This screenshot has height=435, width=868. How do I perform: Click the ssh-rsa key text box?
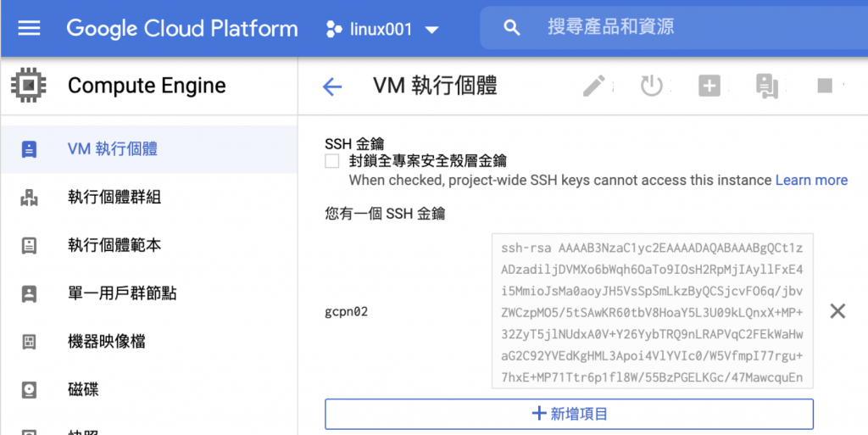[652, 310]
